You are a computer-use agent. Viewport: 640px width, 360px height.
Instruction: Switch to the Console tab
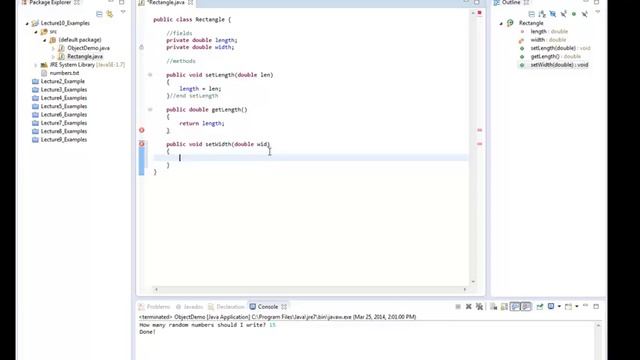coord(268,307)
